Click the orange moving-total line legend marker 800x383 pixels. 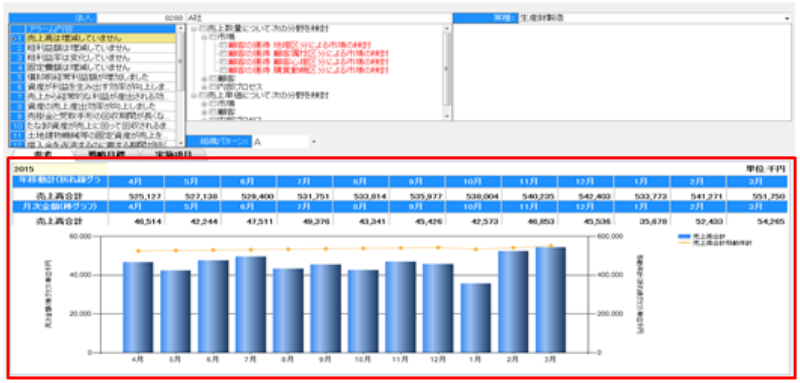point(685,243)
